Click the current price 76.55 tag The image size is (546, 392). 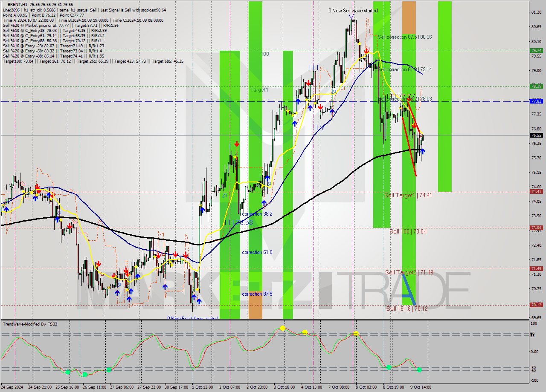[x=536, y=135]
